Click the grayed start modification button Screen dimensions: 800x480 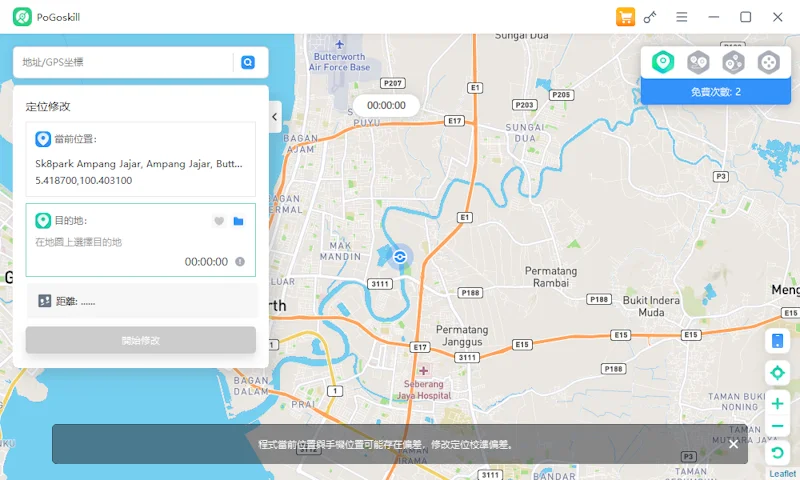click(x=141, y=340)
